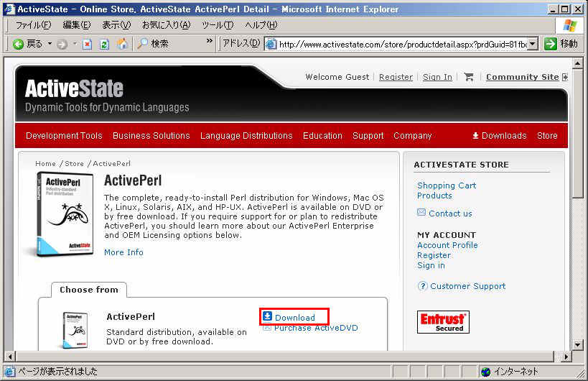Open the Shopping Cart sidebar link
The width and height of the screenshot is (588, 381).
click(447, 185)
